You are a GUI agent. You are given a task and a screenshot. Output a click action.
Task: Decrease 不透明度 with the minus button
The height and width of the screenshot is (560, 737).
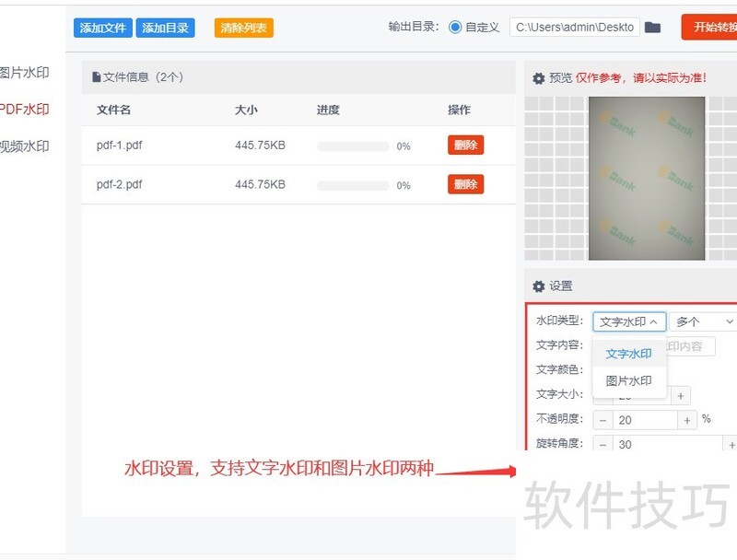tap(602, 419)
